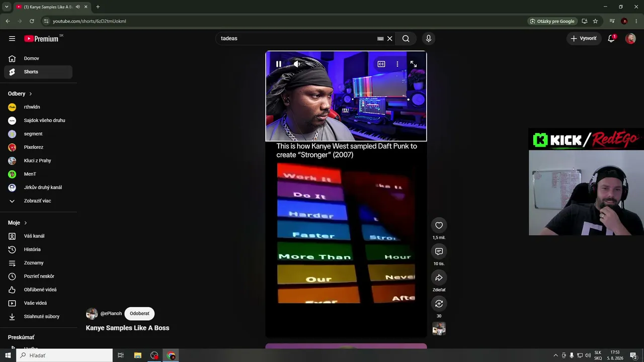Pause the Short video

pos(279,64)
